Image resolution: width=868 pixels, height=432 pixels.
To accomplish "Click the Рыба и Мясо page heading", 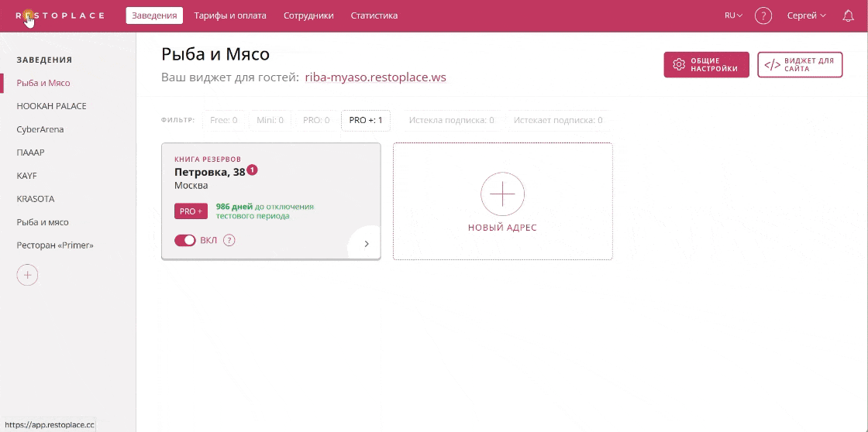I will pyautogui.click(x=215, y=54).
